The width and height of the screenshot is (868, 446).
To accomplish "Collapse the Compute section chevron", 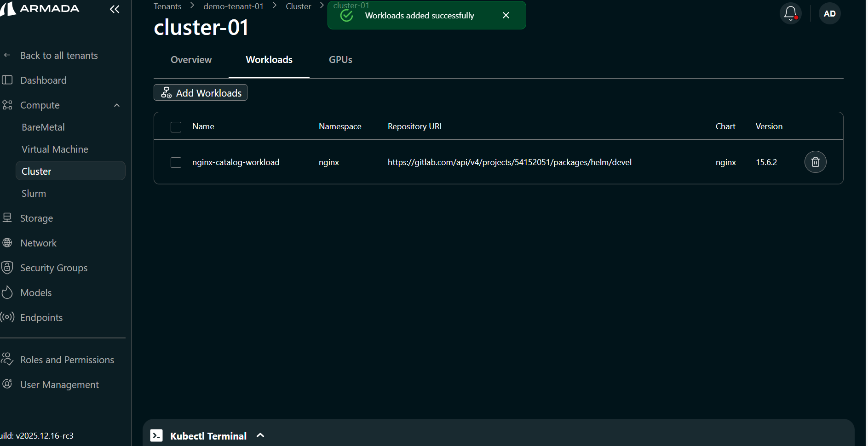I will click(x=116, y=105).
